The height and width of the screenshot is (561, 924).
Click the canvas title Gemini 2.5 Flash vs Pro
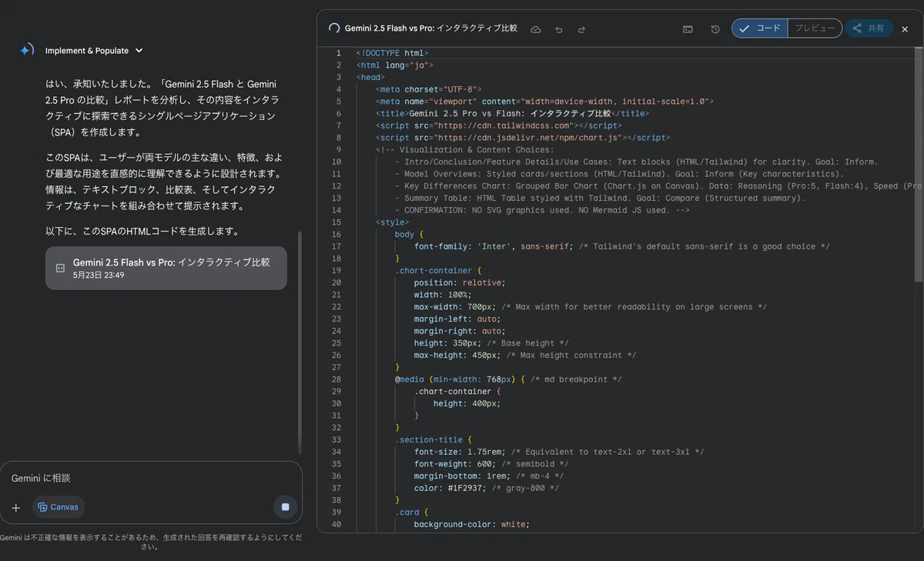[431, 28]
